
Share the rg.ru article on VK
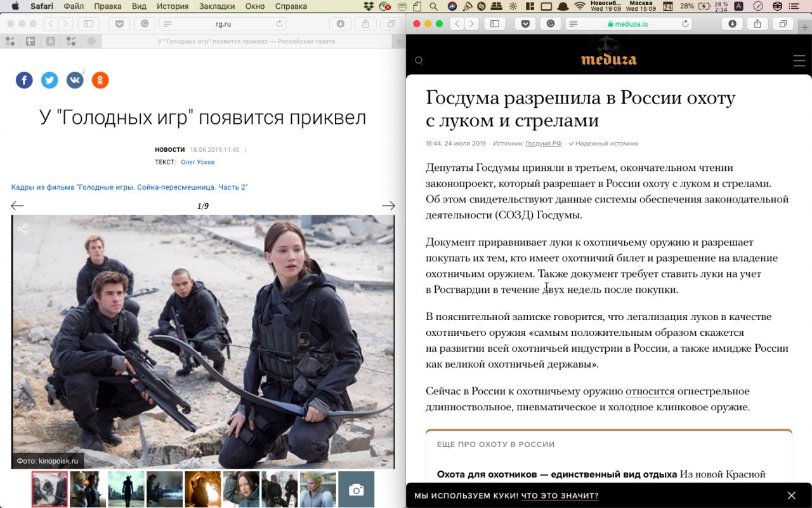click(x=75, y=80)
